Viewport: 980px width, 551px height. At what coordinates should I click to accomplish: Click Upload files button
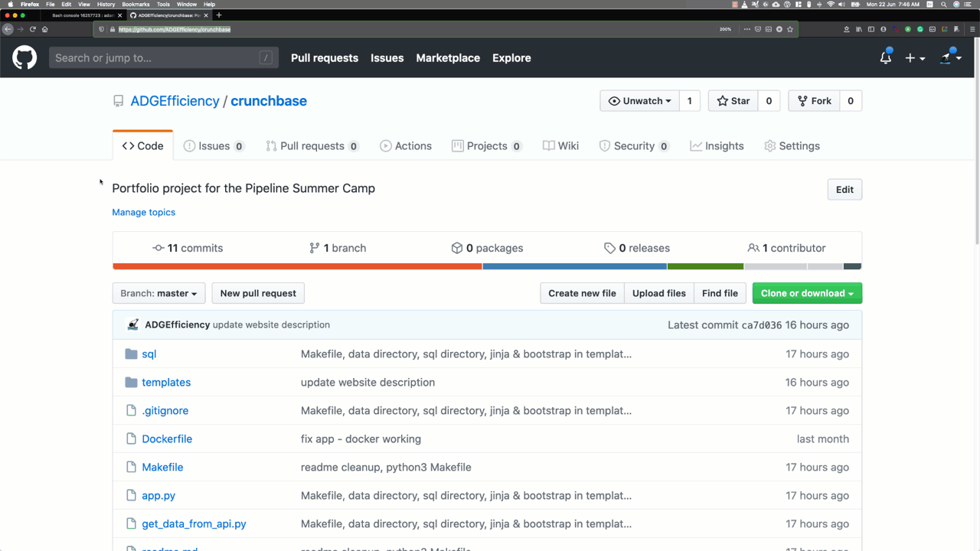[659, 293]
